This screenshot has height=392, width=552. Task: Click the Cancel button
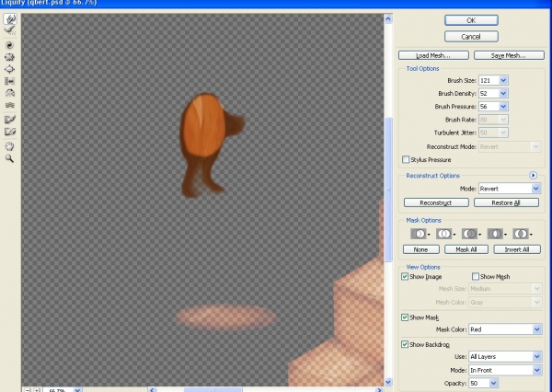(x=471, y=37)
